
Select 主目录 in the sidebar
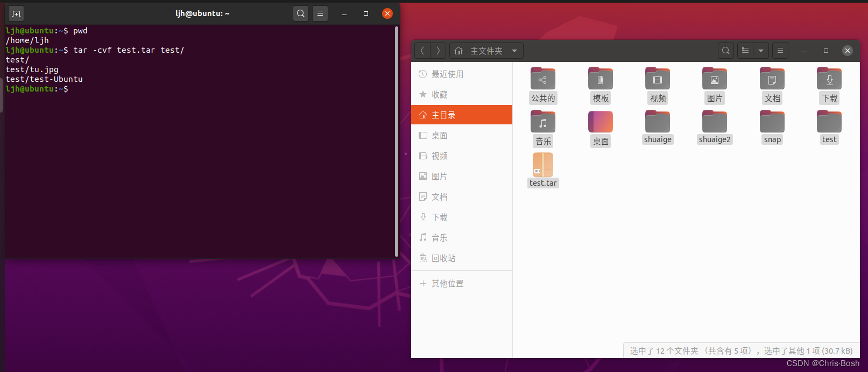[x=462, y=115]
